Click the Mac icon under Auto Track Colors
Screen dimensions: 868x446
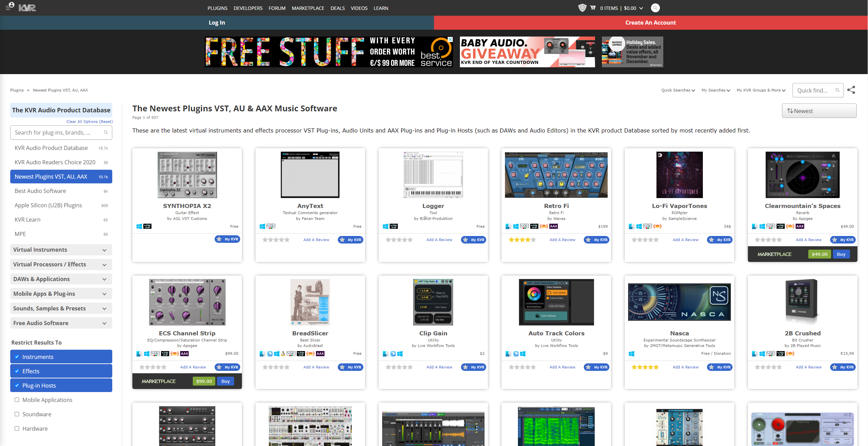point(508,354)
